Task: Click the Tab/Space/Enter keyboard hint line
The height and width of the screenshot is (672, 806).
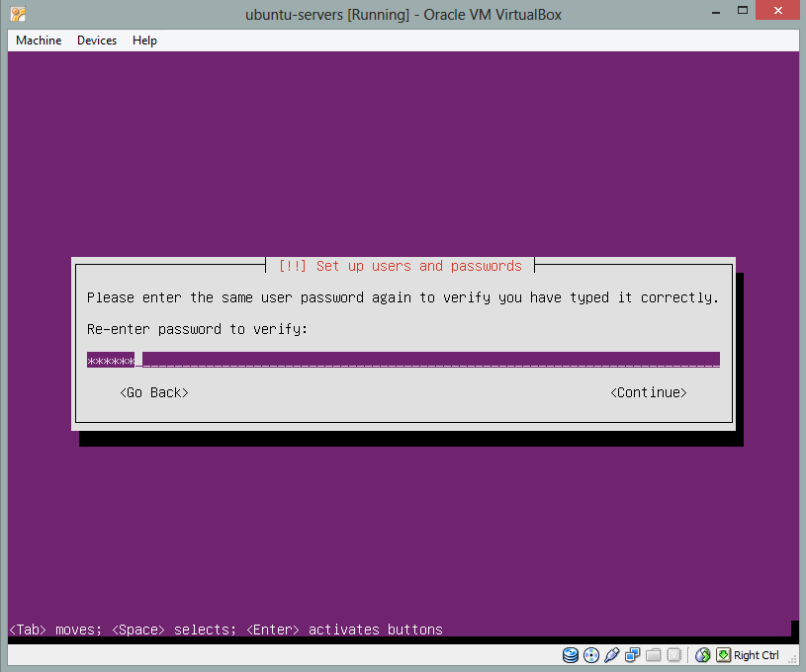Action: (226, 630)
